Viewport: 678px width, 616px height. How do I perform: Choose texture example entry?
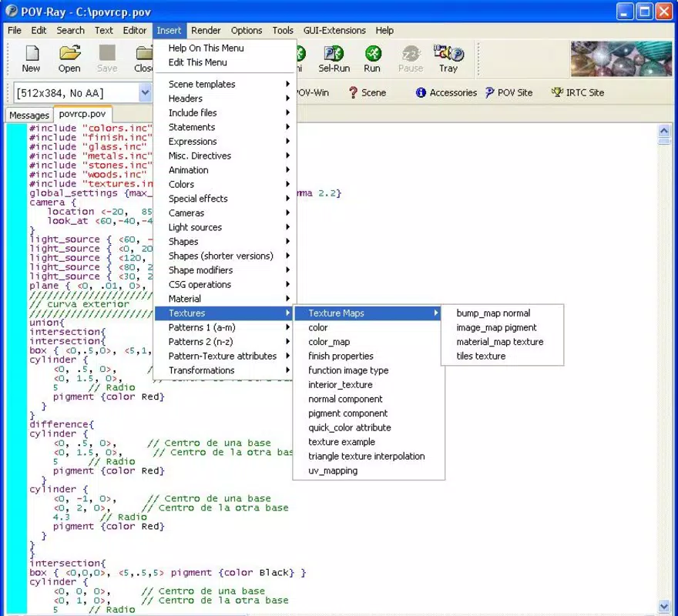368,441
